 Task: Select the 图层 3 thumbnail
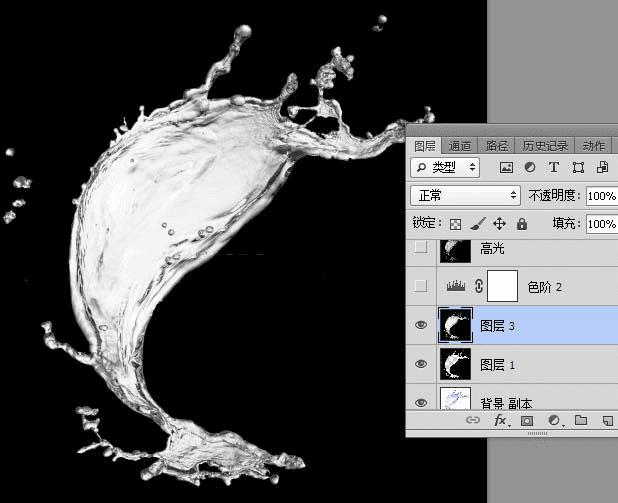coord(455,325)
